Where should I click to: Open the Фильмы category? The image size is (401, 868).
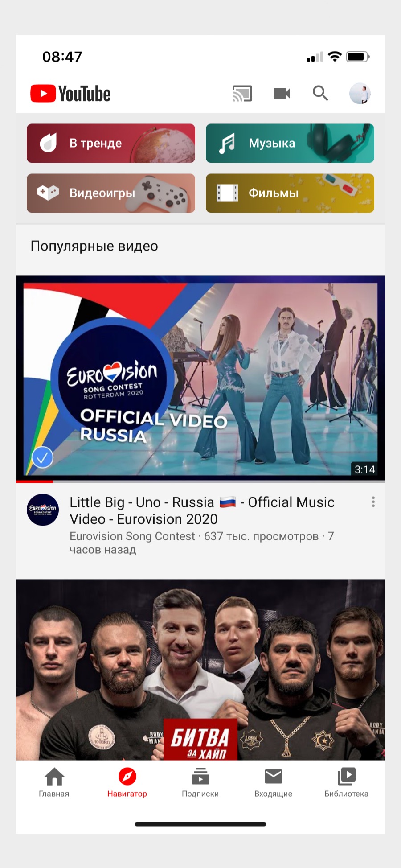290,193
